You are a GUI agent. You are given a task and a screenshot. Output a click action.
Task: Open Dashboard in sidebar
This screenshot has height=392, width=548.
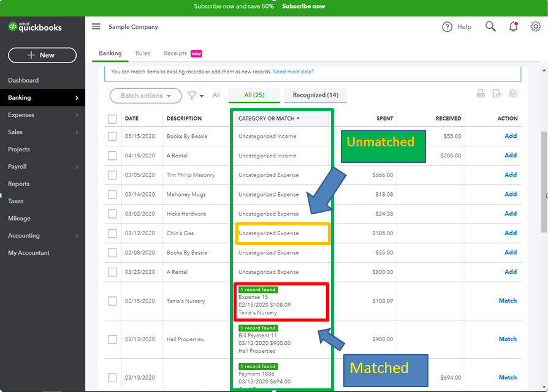23,80
